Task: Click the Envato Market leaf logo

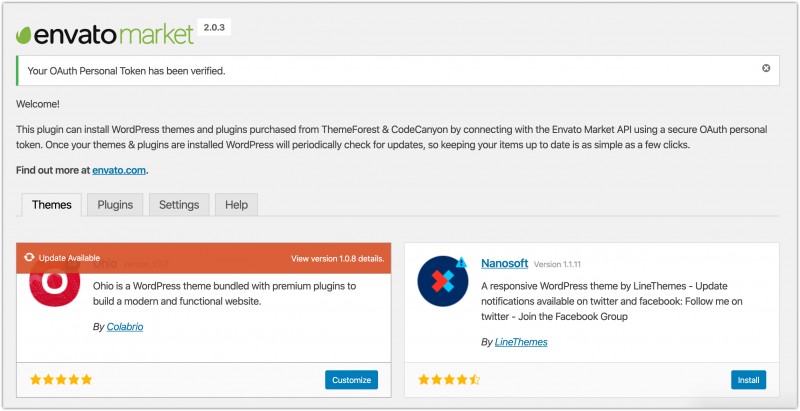Action: tap(25, 36)
